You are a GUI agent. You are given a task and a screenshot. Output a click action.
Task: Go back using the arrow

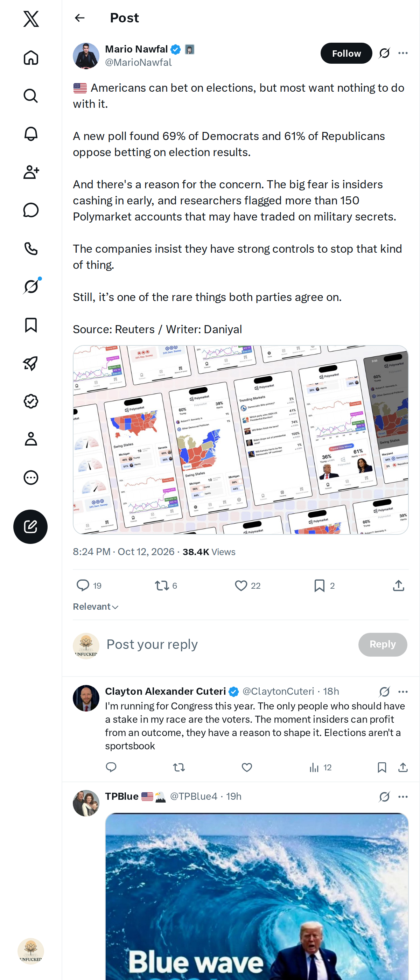click(79, 18)
